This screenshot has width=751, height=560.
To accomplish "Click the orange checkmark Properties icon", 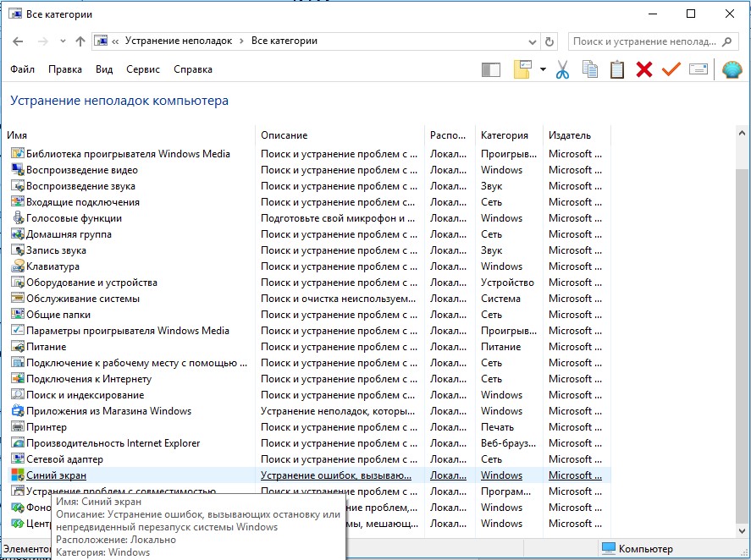I will (x=671, y=69).
